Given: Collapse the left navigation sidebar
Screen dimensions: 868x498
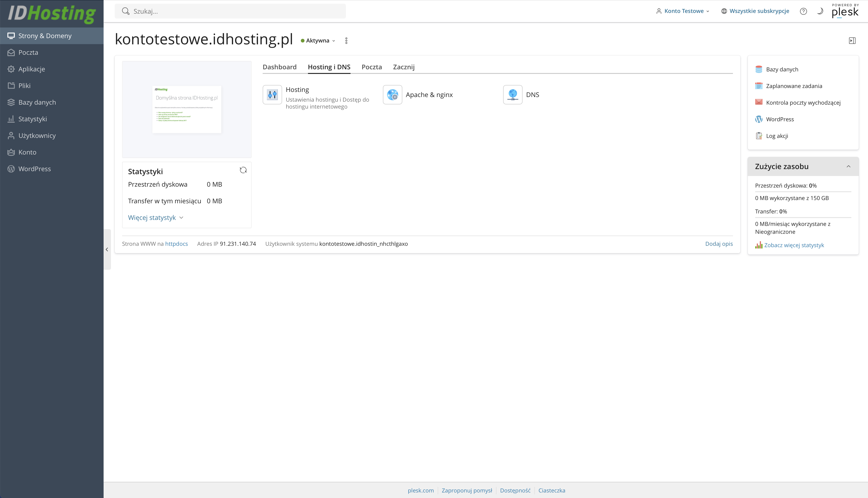Looking at the screenshot, I should click(x=107, y=249).
